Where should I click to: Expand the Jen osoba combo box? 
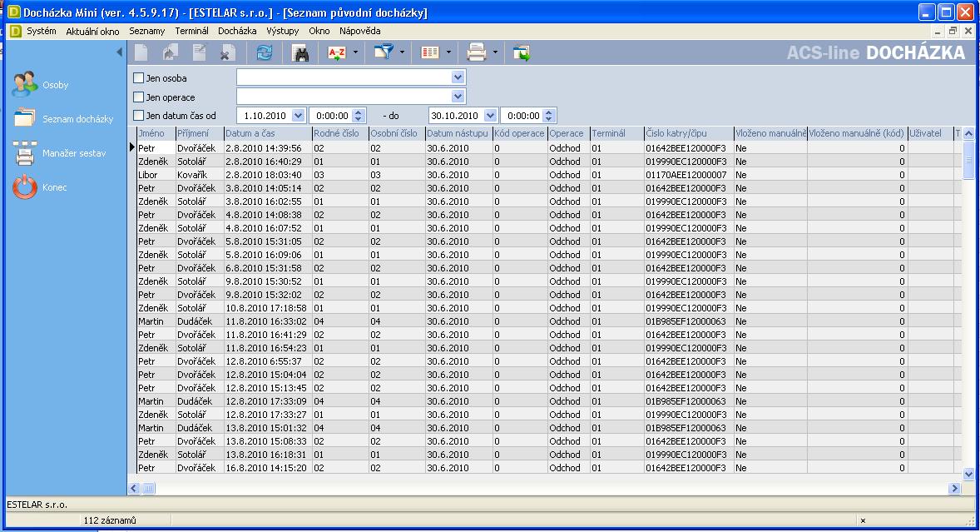coord(458,77)
